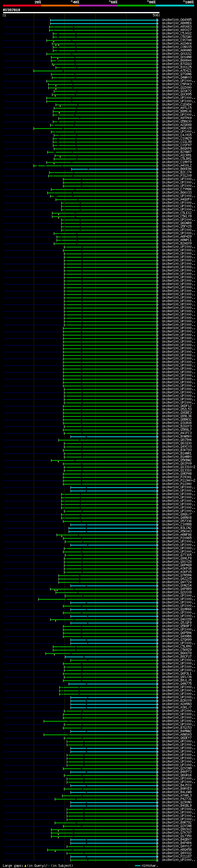Open hit UniRef100_A8HME6
Viewport: 197px width, 868px height.
click(x=177, y=23)
